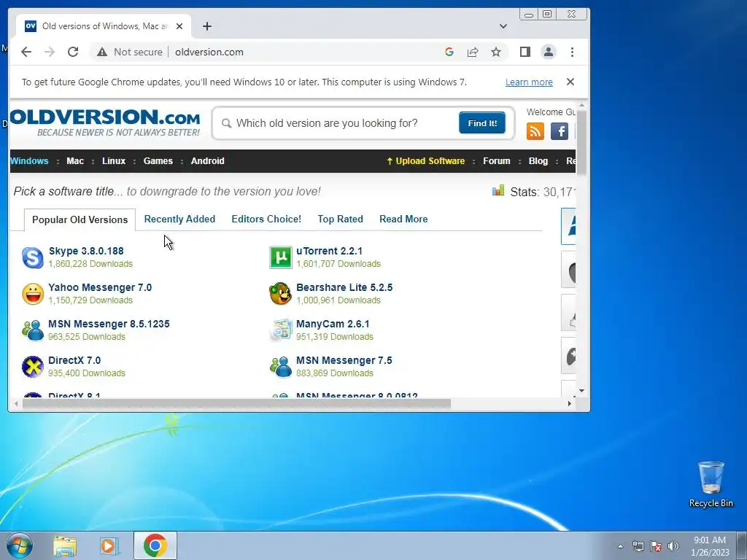Click the OldVersion.com logo
This screenshot has width=747, height=560.
point(105,122)
